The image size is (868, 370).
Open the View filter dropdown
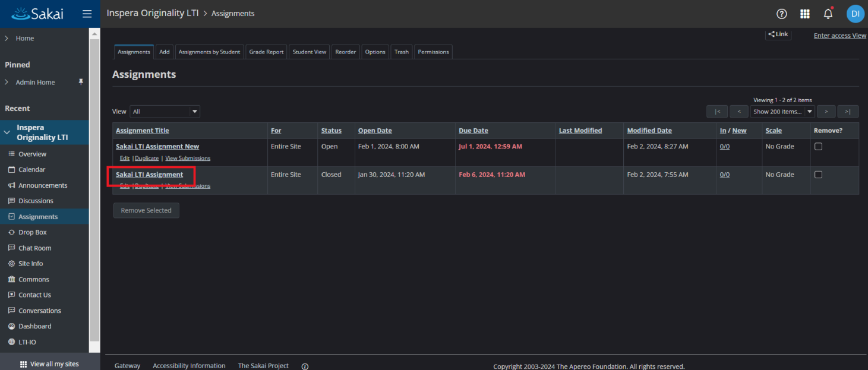[x=165, y=112]
